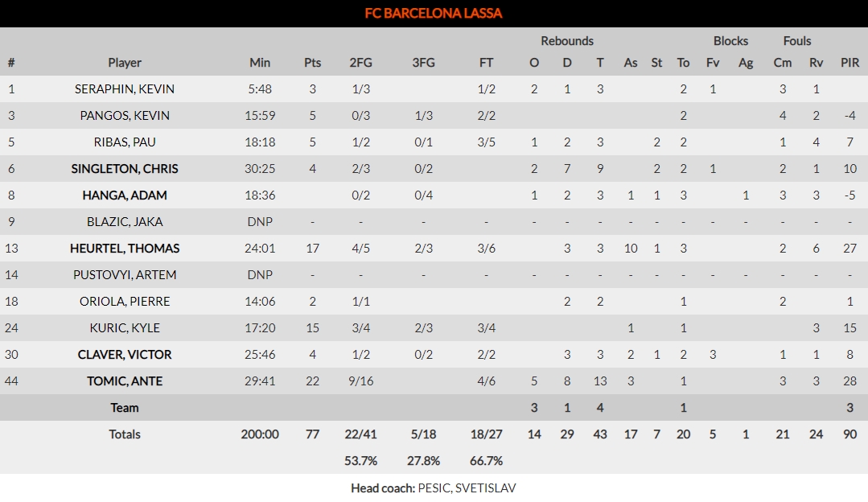Open Claver, Victor player profile
This screenshot has width=868, height=502.
click(x=125, y=355)
